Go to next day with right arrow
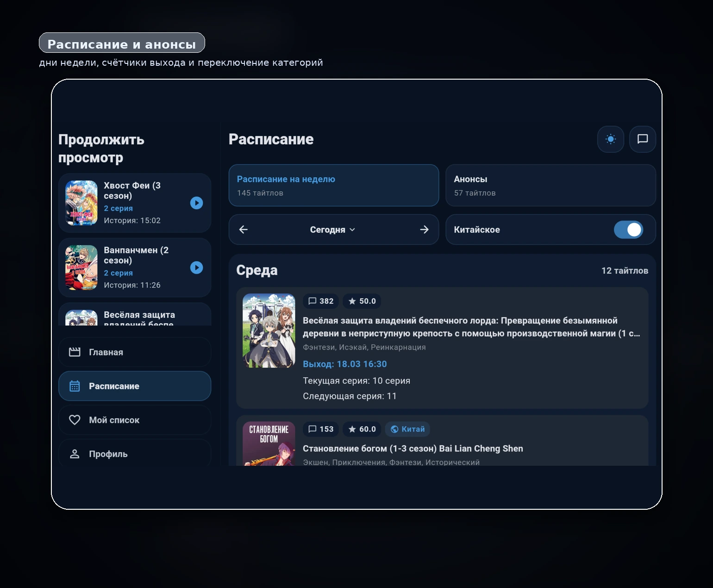This screenshot has width=713, height=588. pos(424,230)
